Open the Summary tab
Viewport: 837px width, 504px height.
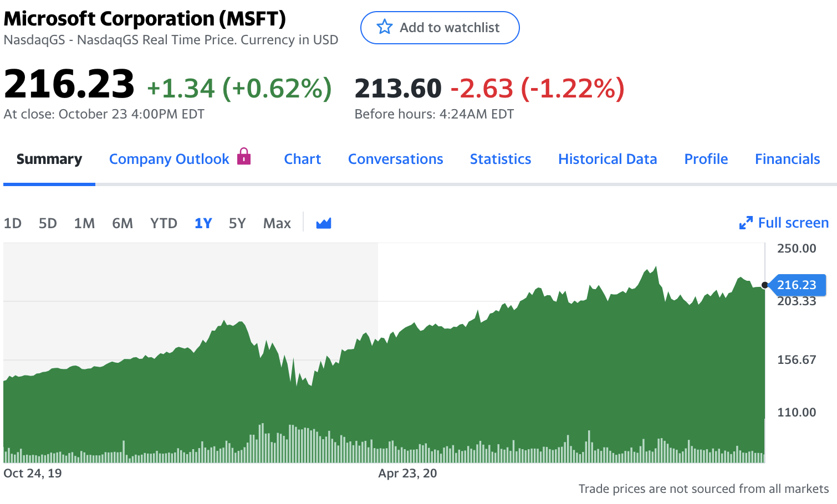click(49, 160)
